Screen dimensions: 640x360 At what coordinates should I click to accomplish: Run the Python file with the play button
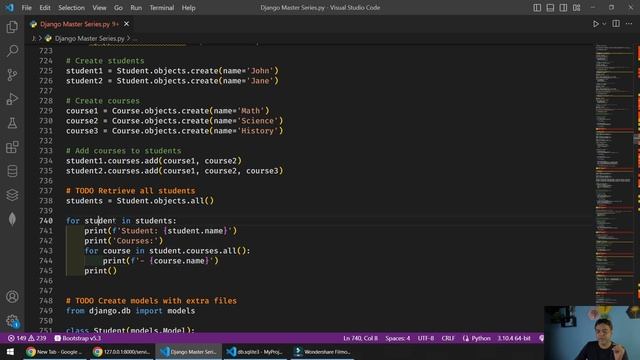pyautogui.click(x=596, y=24)
